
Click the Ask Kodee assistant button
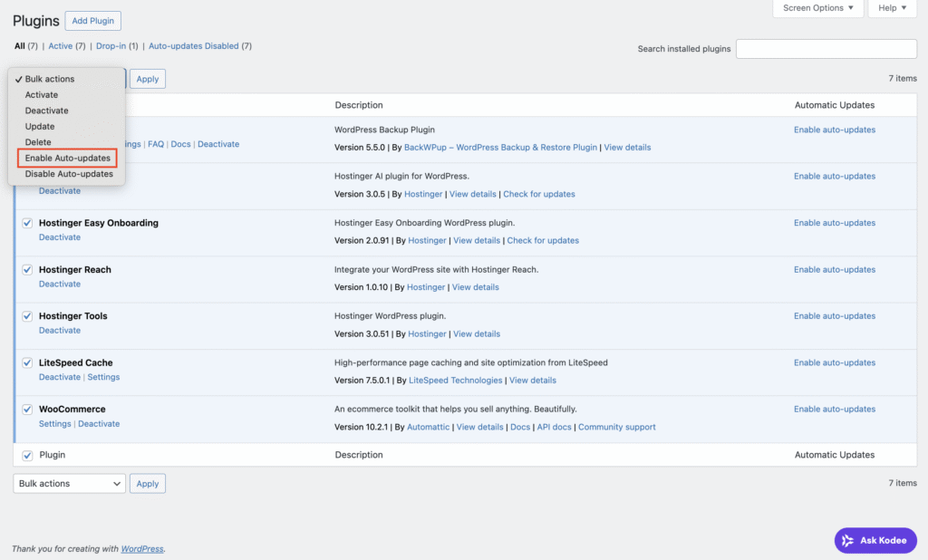click(x=874, y=540)
